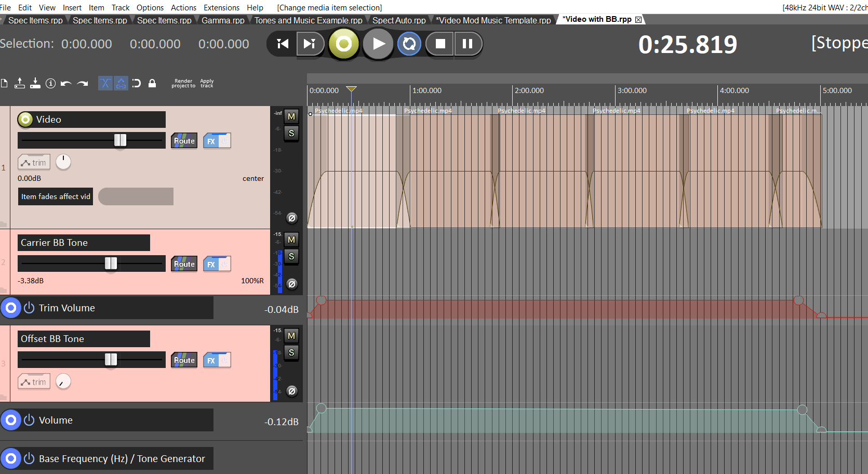This screenshot has height=474, width=868.
Task: Click the Record button in the transport
Action: [343, 44]
